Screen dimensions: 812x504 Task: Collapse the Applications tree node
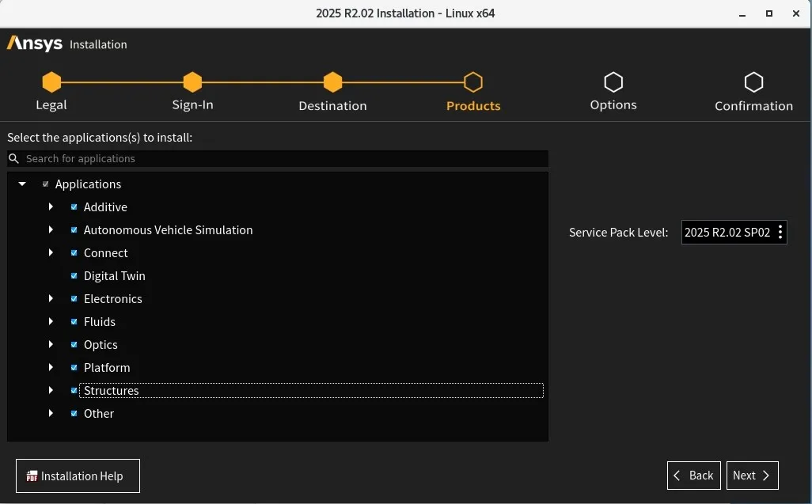pyautogui.click(x=22, y=184)
